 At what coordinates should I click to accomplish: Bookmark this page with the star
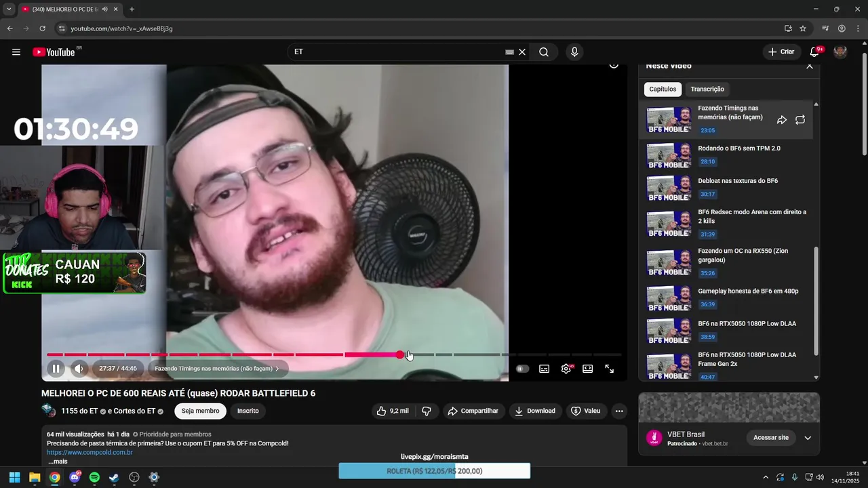(803, 28)
